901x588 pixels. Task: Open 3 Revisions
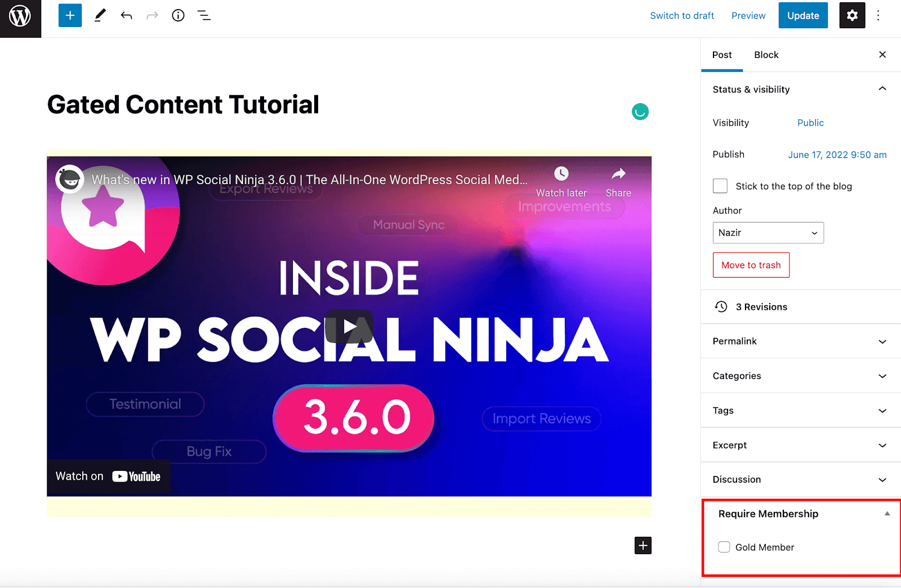pyautogui.click(x=761, y=307)
